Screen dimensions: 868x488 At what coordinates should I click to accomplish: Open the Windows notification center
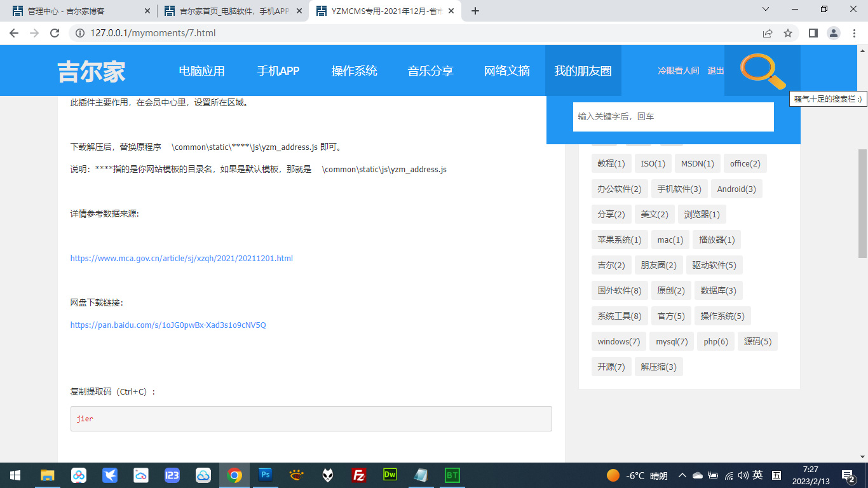click(848, 475)
